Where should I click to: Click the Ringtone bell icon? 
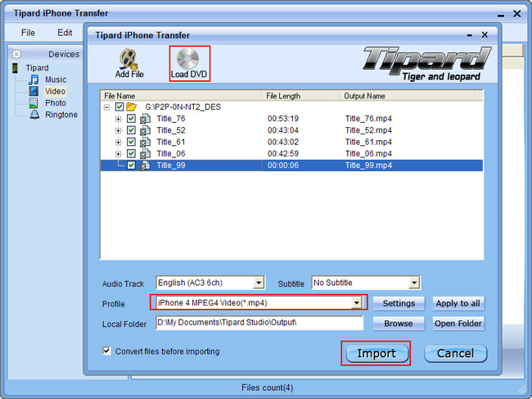(34, 115)
